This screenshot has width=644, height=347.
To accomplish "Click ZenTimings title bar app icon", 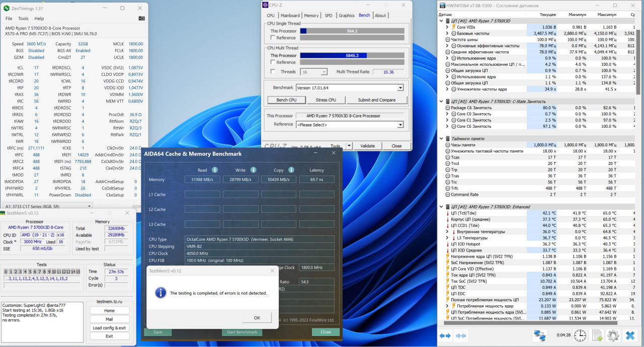I will 6,8.
